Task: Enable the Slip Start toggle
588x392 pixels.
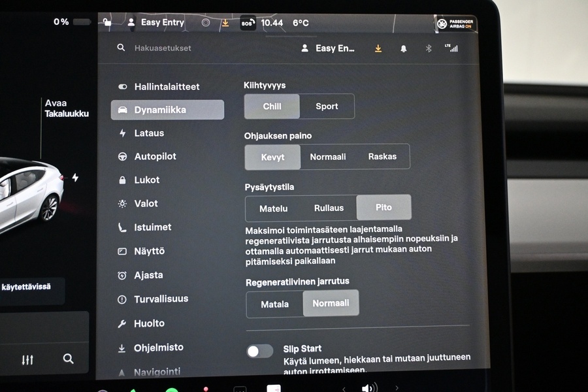Action: pos(259,351)
